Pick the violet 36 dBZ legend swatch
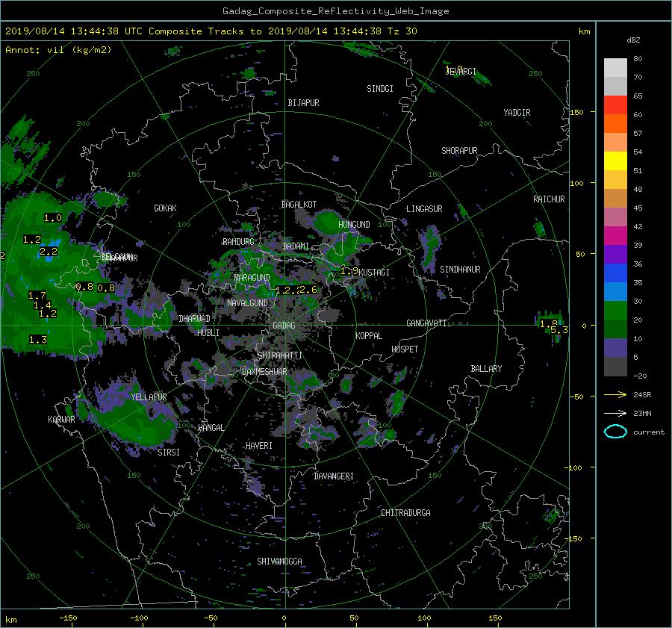 615,255
